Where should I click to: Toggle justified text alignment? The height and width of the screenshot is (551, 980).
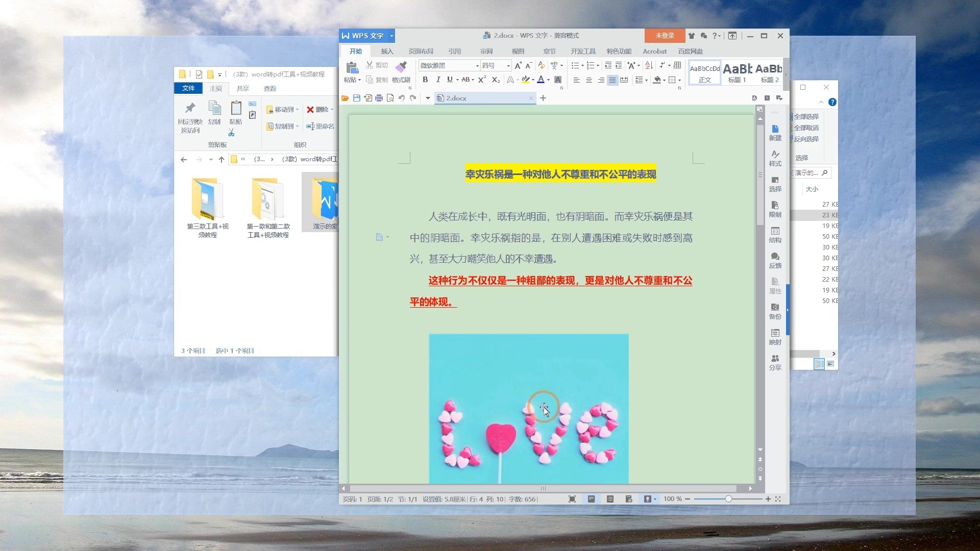(x=612, y=80)
